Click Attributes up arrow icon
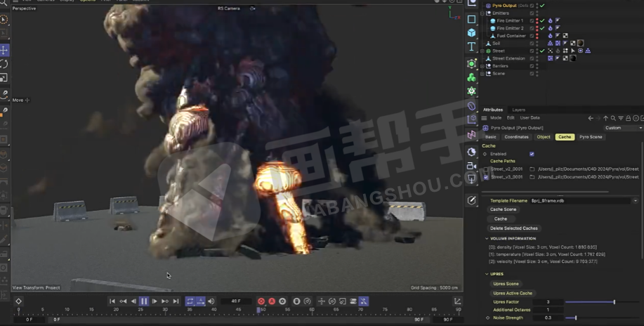Screen dimensions: 644x326 click(x=606, y=119)
